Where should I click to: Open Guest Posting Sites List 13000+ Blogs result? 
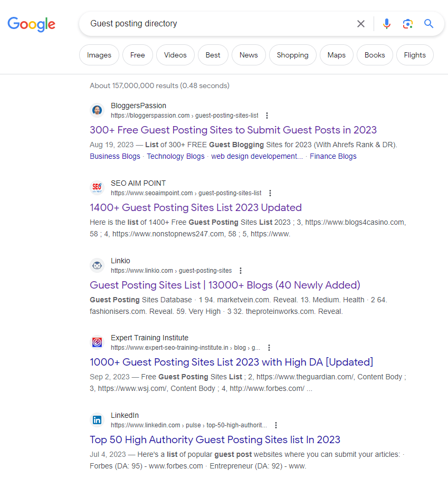tap(225, 285)
